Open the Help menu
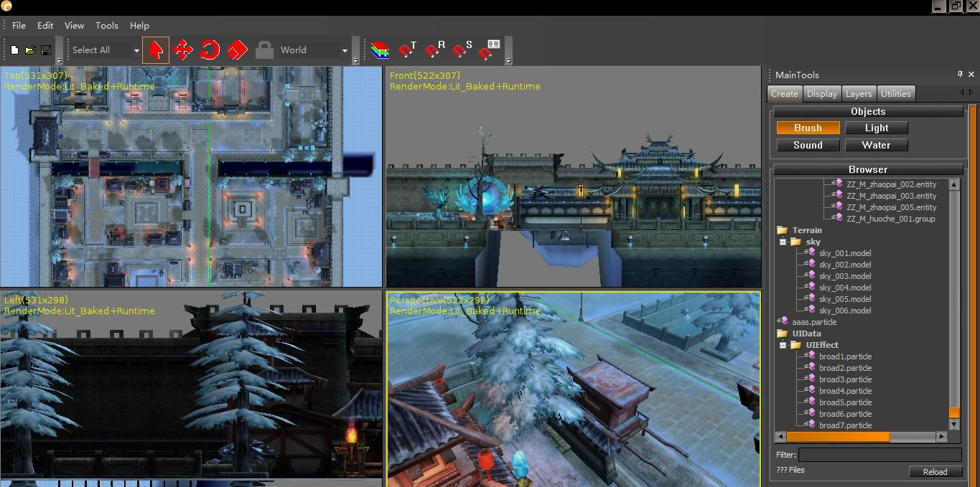Viewport: 980px width, 487px height. (139, 25)
